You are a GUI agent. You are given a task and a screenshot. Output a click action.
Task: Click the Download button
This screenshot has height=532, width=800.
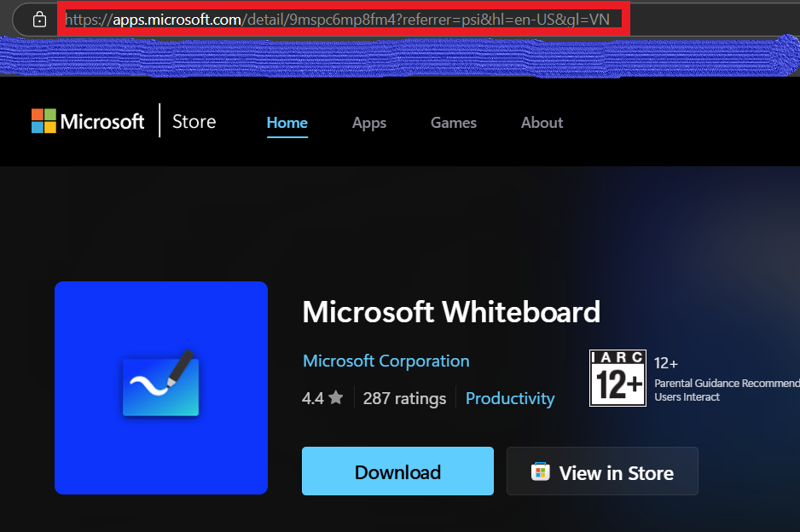pos(398,471)
